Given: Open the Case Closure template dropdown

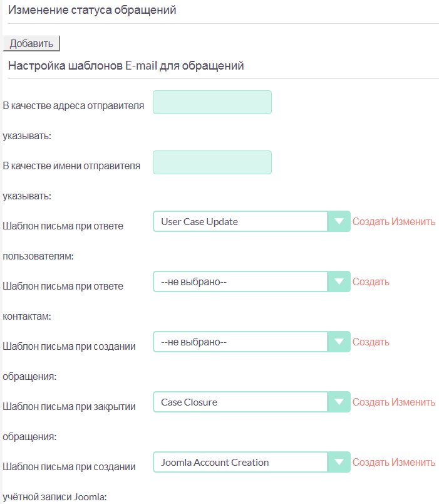Looking at the screenshot, I should [x=251, y=402].
